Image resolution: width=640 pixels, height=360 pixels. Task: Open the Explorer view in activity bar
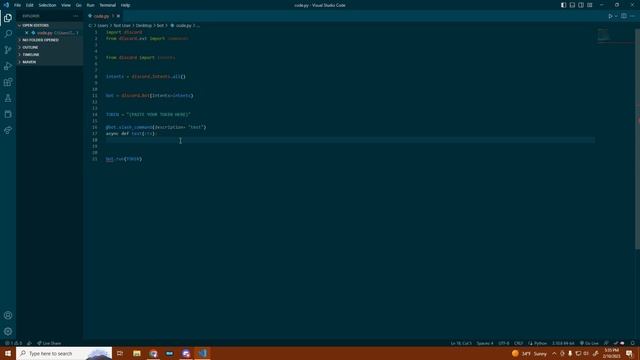point(8,18)
